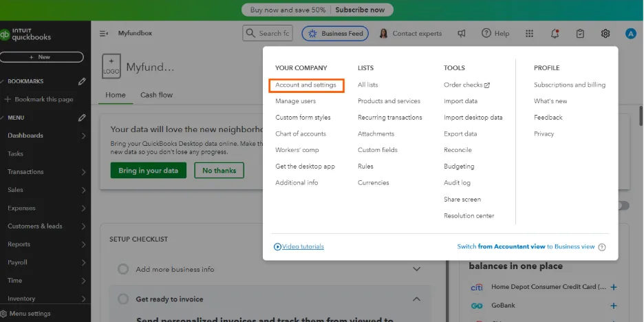This screenshot has height=322, width=644.
Task: Click the Contact experts avatar
Action: [384, 34]
